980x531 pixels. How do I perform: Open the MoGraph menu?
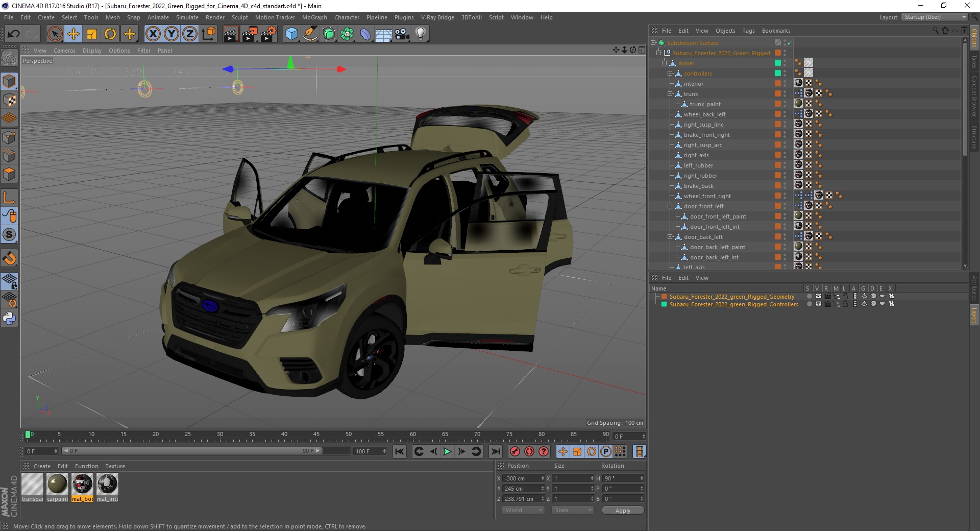coord(314,17)
